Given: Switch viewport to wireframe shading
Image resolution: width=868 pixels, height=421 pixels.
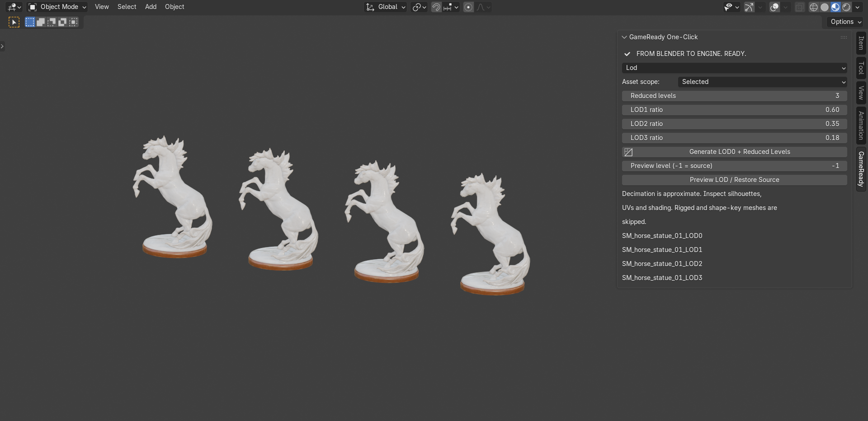Looking at the screenshot, I should coord(813,7).
